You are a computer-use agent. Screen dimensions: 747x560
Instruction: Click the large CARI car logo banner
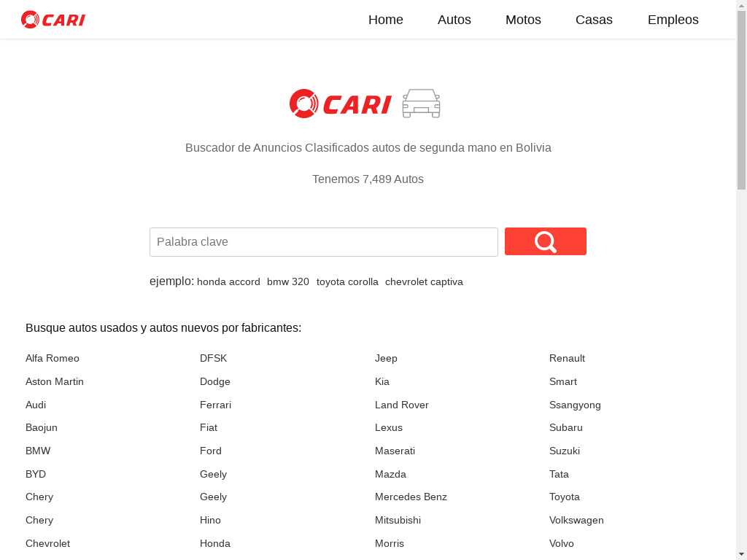click(x=365, y=104)
